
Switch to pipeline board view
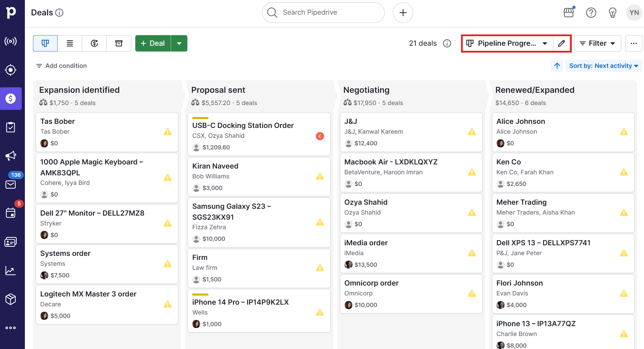pos(45,43)
